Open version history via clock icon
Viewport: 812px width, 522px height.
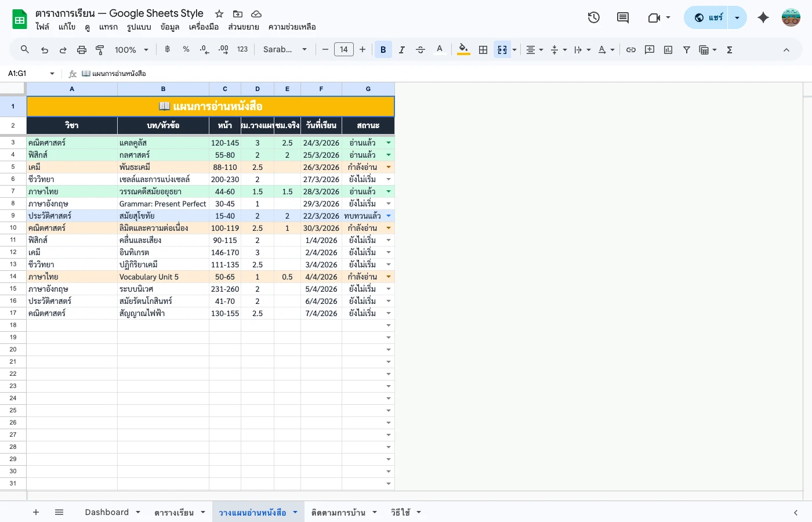[x=593, y=17]
